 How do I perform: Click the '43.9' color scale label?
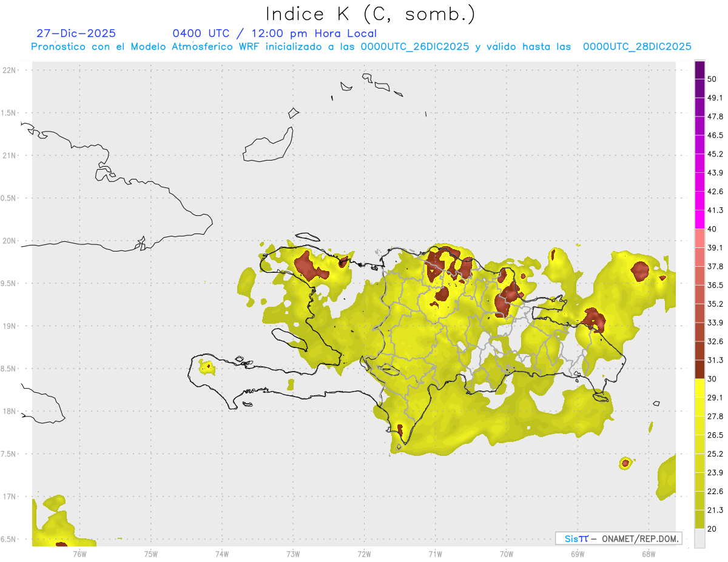click(x=715, y=173)
